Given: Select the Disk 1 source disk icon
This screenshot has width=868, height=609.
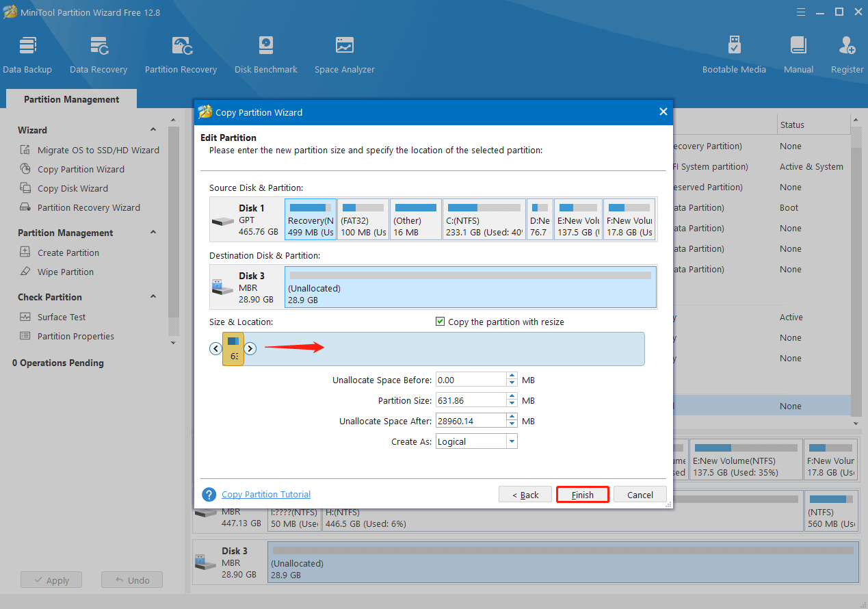Looking at the screenshot, I should (222, 220).
